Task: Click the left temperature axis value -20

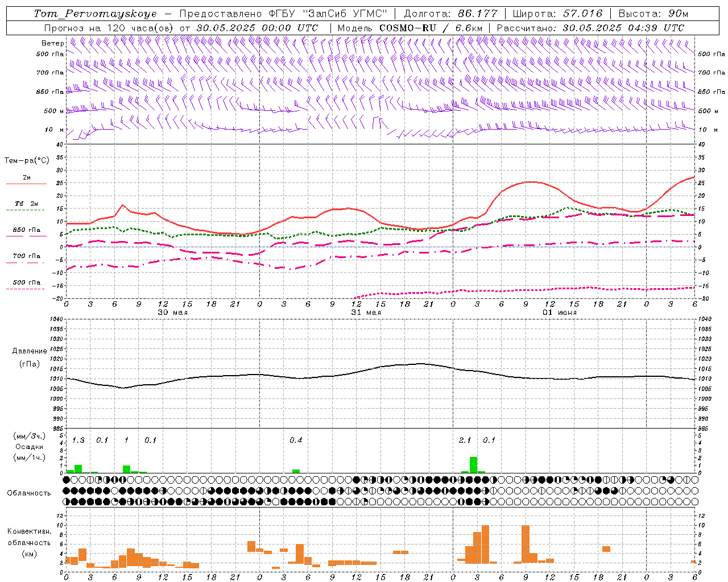Action: pos(58,298)
